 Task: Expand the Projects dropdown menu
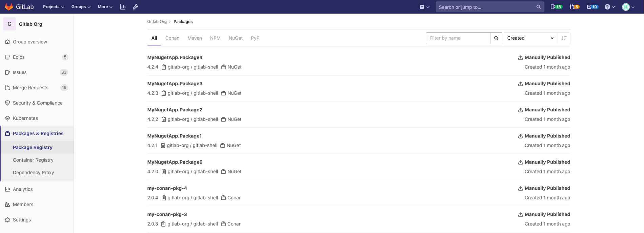(x=53, y=7)
